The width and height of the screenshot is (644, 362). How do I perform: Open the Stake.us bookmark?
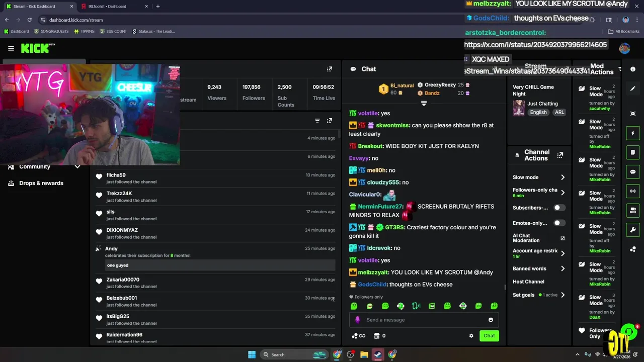coord(153,31)
